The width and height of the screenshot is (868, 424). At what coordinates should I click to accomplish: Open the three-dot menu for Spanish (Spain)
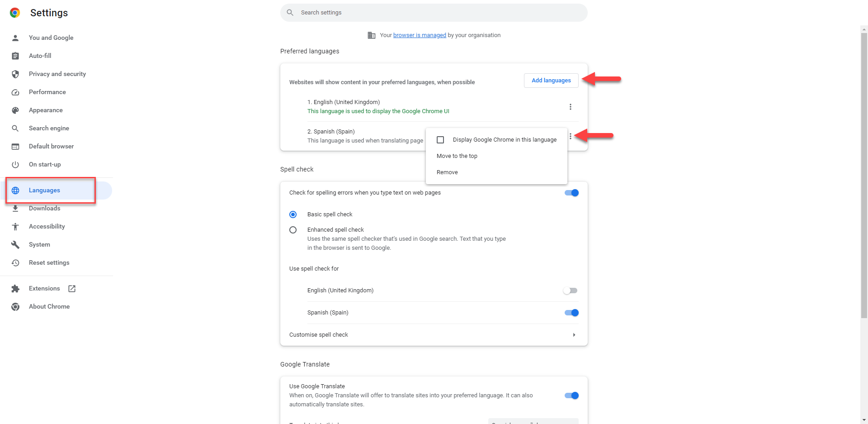[571, 136]
